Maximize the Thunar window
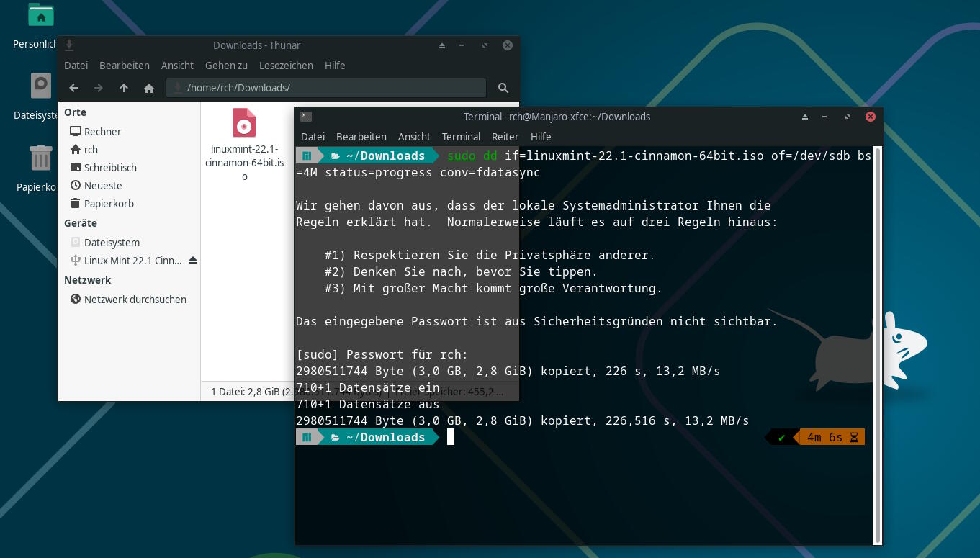The height and width of the screenshot is (558, 980). click(x=485, y=45)
